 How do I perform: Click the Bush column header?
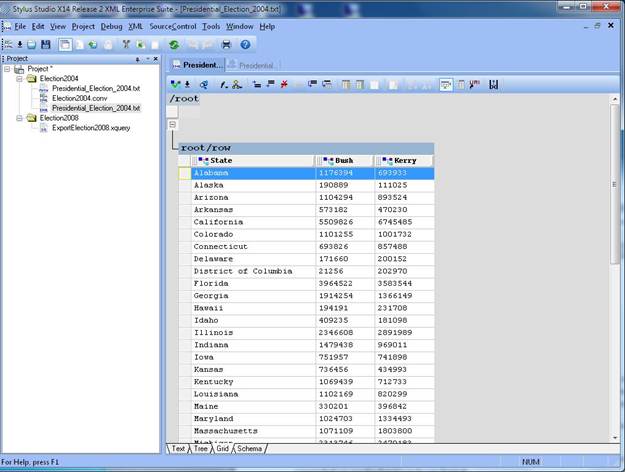click(x=344, y=161)
